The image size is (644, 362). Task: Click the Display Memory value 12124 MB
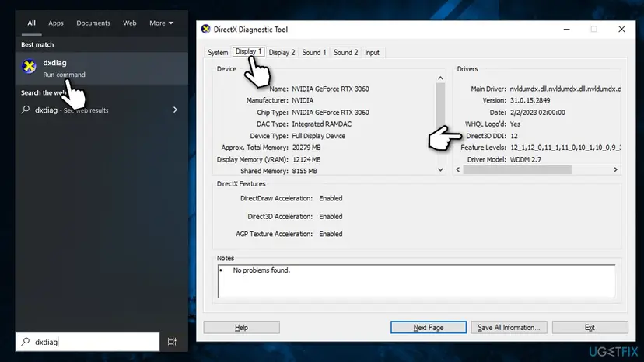click(x=306, y=159)
